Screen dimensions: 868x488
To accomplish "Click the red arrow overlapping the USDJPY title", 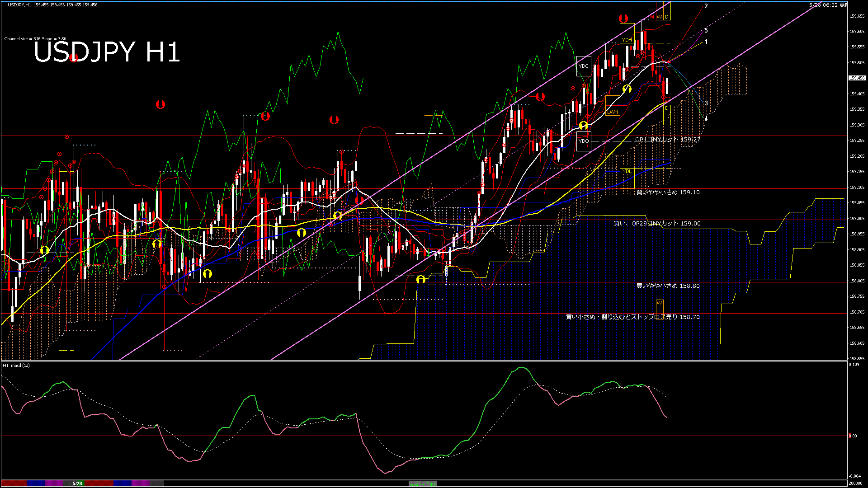I will 74,57.
